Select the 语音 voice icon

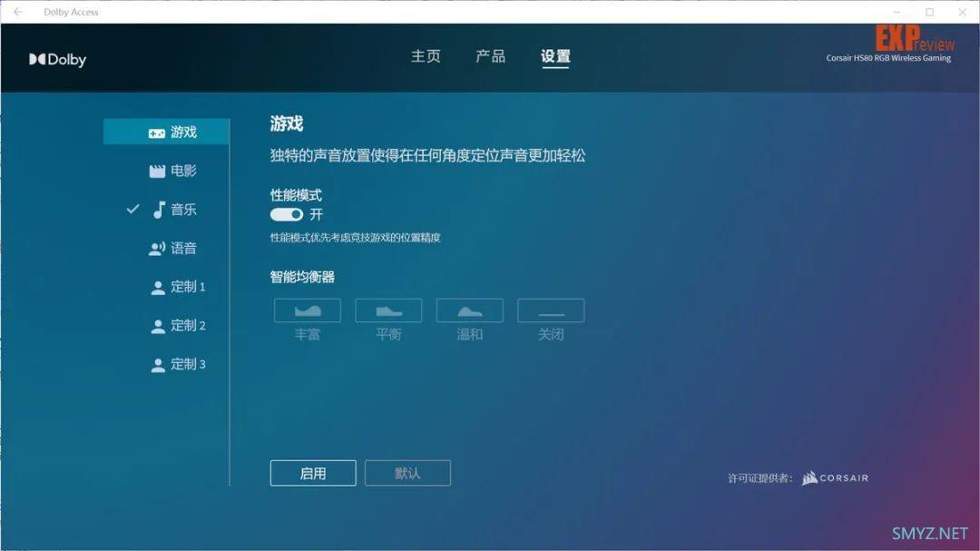(x=157, y=249)
